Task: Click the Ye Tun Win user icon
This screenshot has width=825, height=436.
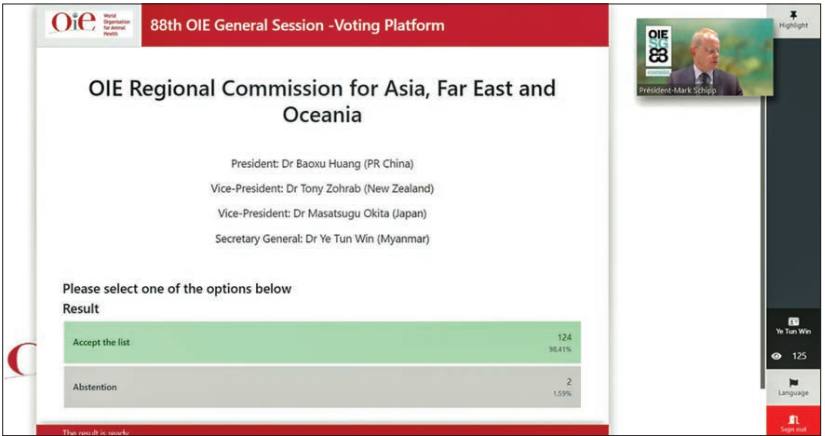Action: [793, 321]
